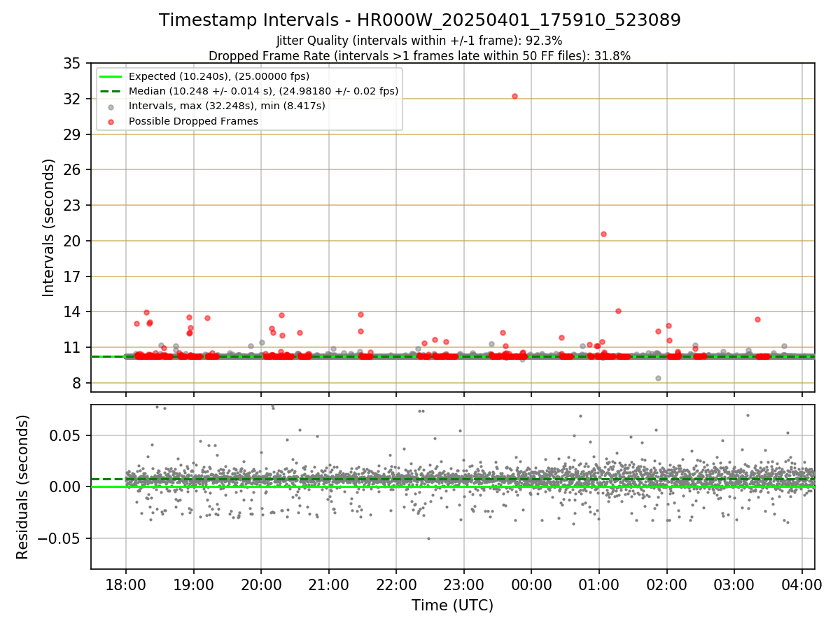840x630 pixels.
Task: Click the 18:00 x-axis tick label
Action: 126,584
